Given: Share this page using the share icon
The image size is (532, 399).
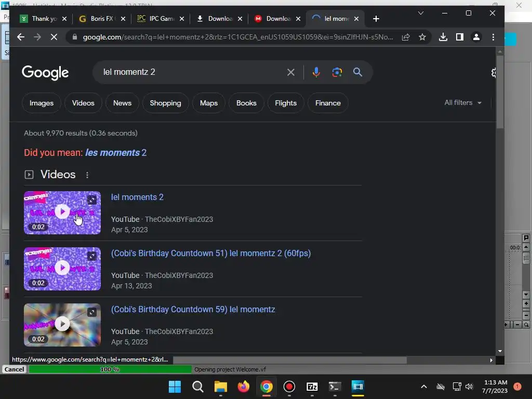Looking at the screenshot, I should (406, 37).
